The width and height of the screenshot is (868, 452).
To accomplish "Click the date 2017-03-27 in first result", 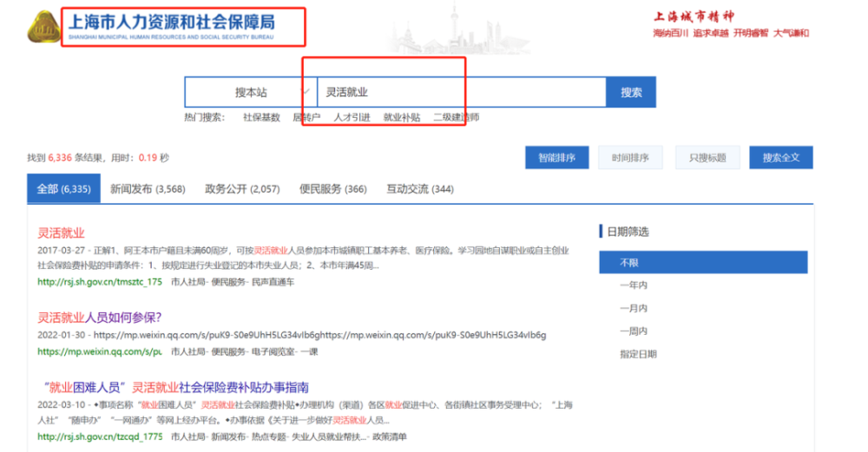I will [x=62, y=251].
